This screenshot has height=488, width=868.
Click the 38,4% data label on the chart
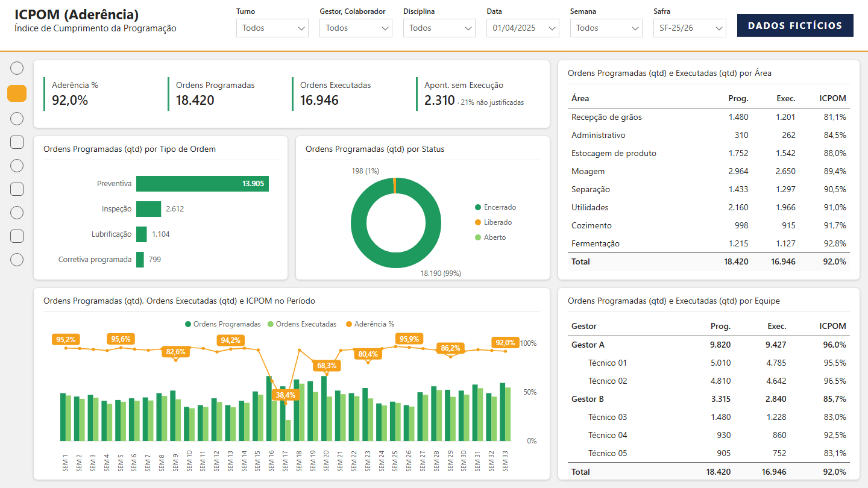[x=286, y=395]
